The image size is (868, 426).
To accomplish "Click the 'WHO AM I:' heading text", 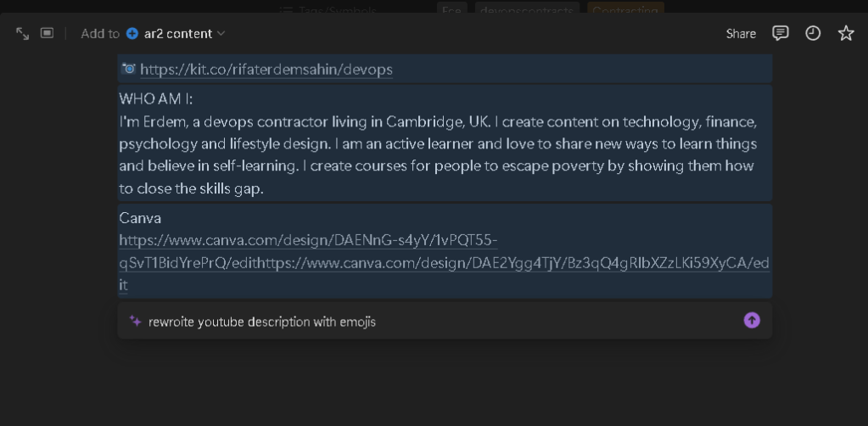I will click(x=156, y=99).
